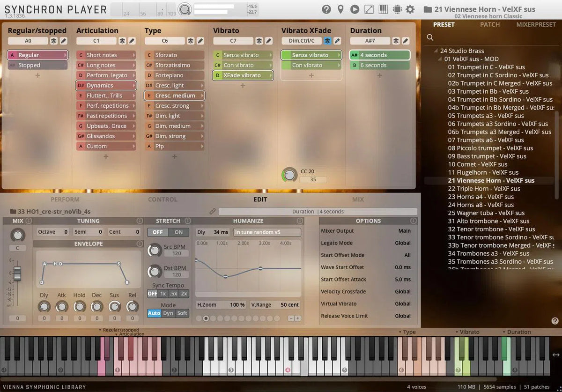
Task: Click the play icon in the top toolbar
Action: pyautogui.click(x=355, y=9)
